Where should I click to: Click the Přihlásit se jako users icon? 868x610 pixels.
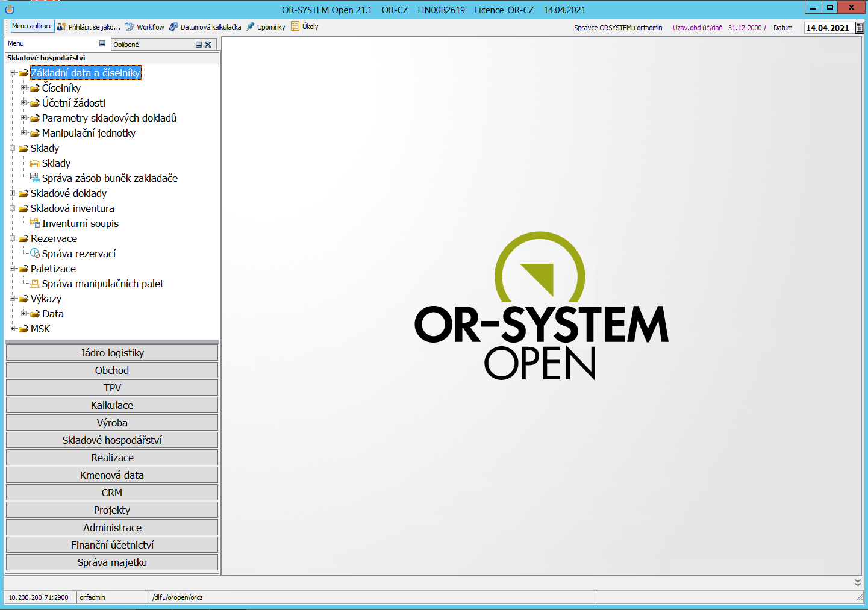[x=61, y=27]
